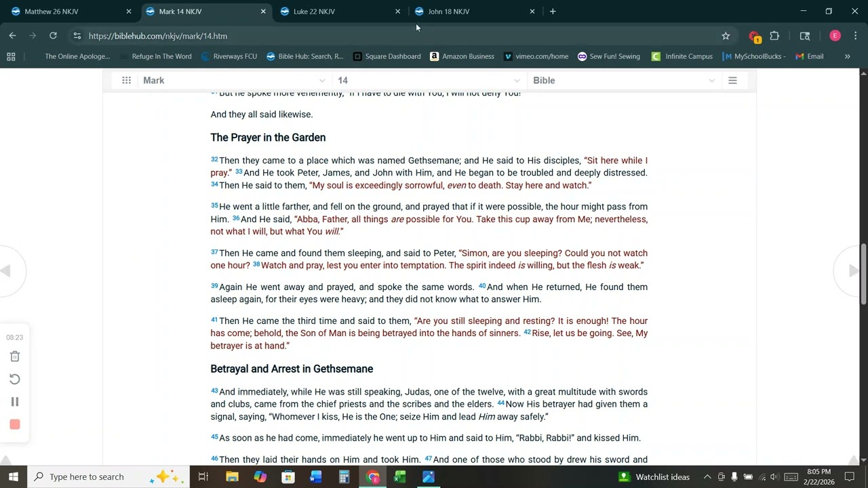Open Watchlist ideas taskbar widget
The height and width of the screenshot is (488, 868).
pos(654,476)
